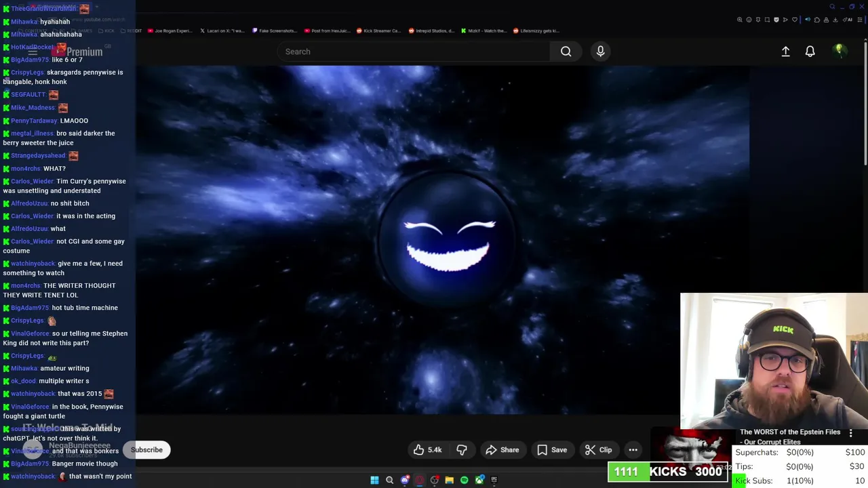Open Joe Rogan Experi... bookmark

click(170, 30)
